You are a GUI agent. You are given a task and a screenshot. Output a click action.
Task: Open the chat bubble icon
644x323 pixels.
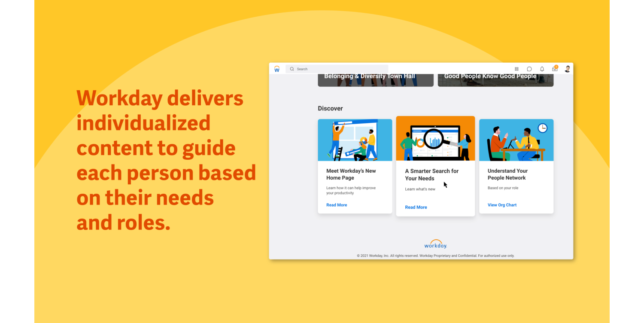529,69
